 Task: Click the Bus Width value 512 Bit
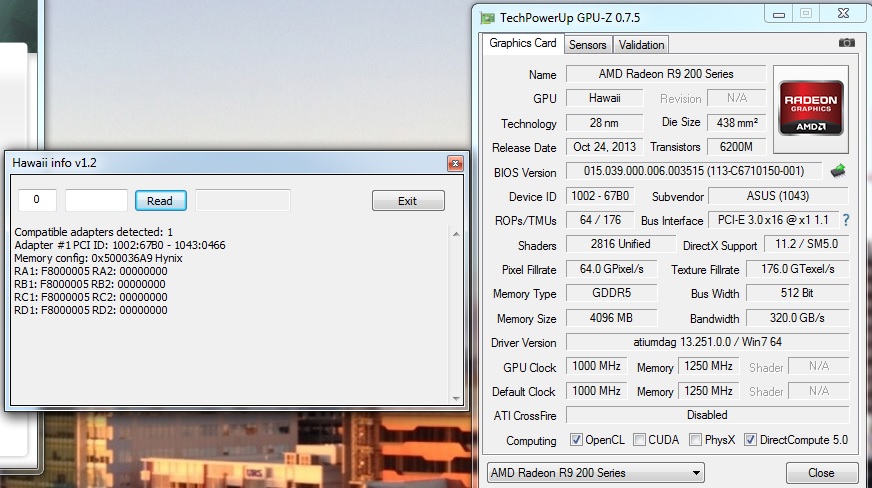coord(797,293)
